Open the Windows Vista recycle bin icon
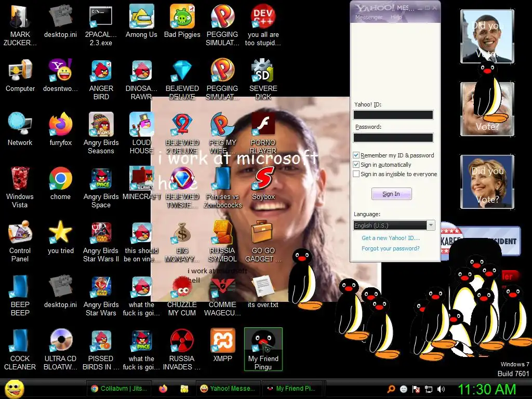Screen dimensions: 532x399 click(x=20, y=179)
